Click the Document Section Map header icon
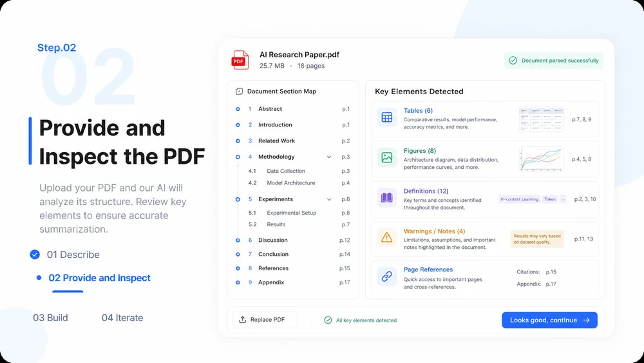Viewport: 644px width, 363px height. tap(239, 92)
